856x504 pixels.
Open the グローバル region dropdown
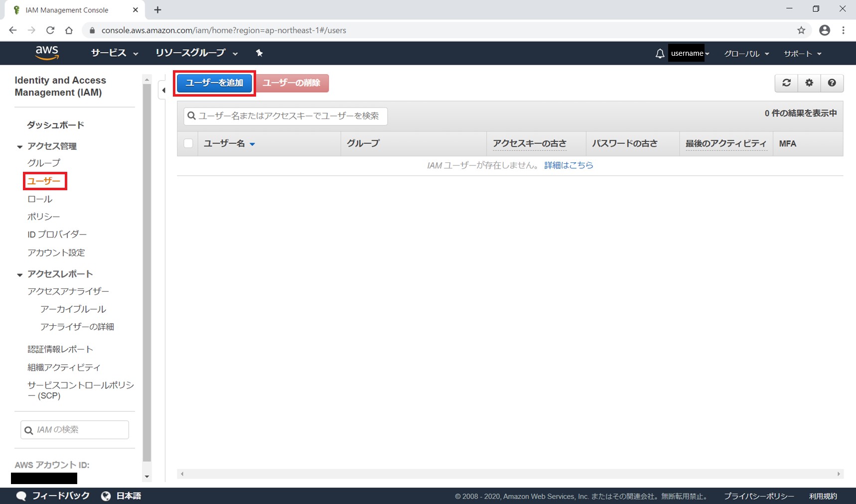pyautogui.click(x=746, y=54)
